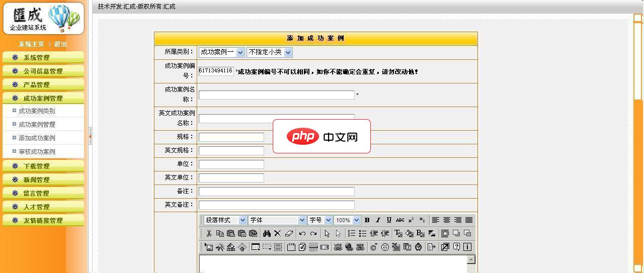Screen dimensions: 644x273
Task: Open the 不指定小类 subcategory dropdown
Action: click(x=269, y=52)
